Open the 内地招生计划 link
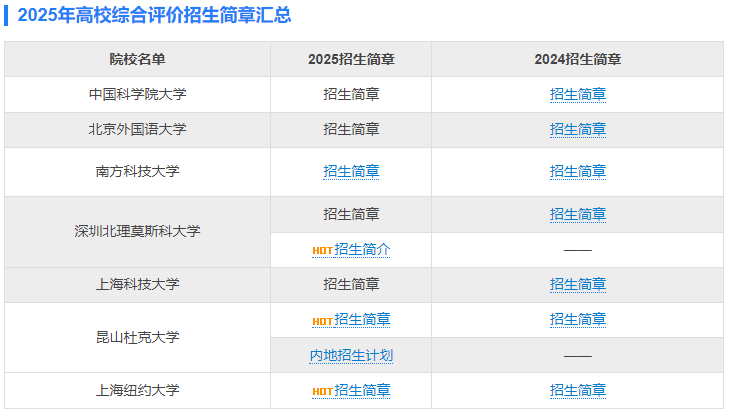The image size is (736, 418). click(x=351, y=356)
